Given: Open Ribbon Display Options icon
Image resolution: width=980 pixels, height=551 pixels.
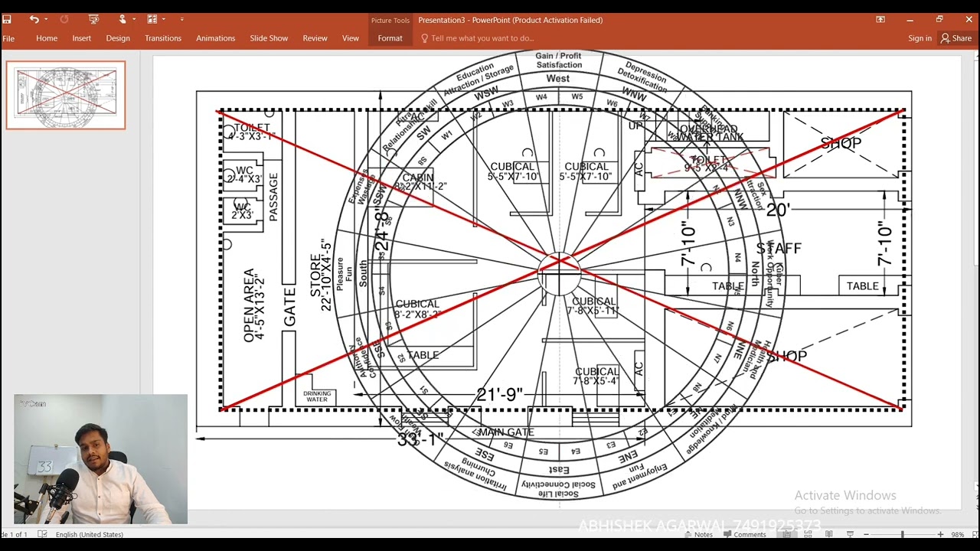Looking at the screenshot, I should (880, 19).
